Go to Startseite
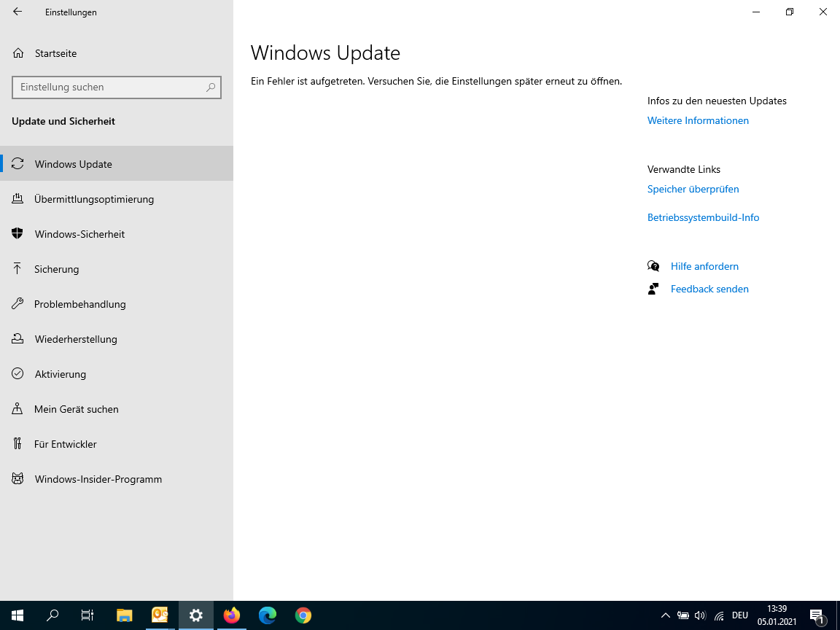Image resolution: width=840 pixels, height=630 pixels. coord(55,53)
